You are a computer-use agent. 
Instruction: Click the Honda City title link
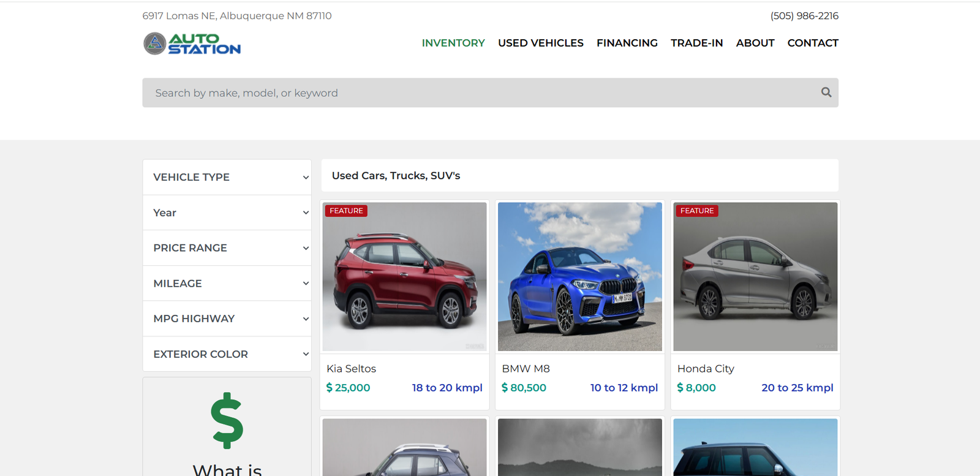[x=706, y=369]
